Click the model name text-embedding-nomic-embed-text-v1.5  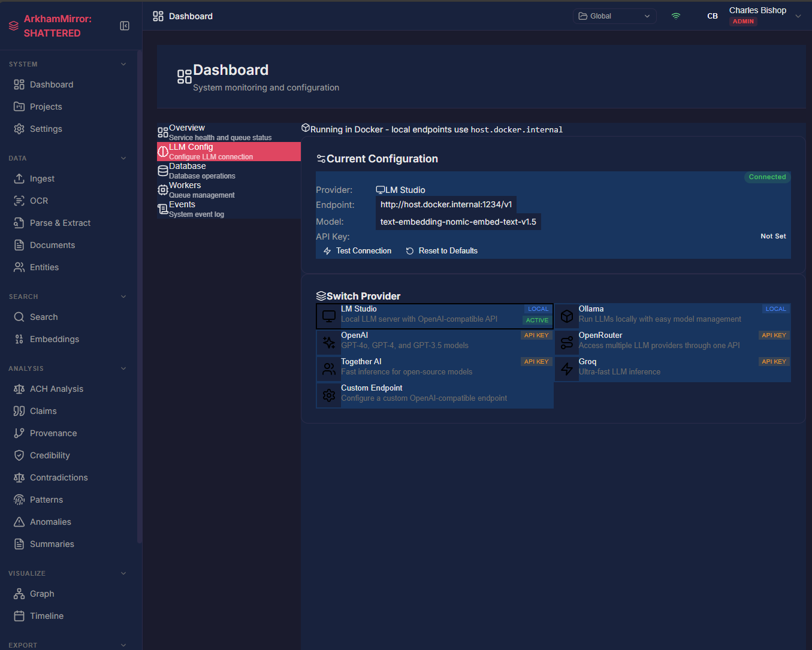click(458, 222)
